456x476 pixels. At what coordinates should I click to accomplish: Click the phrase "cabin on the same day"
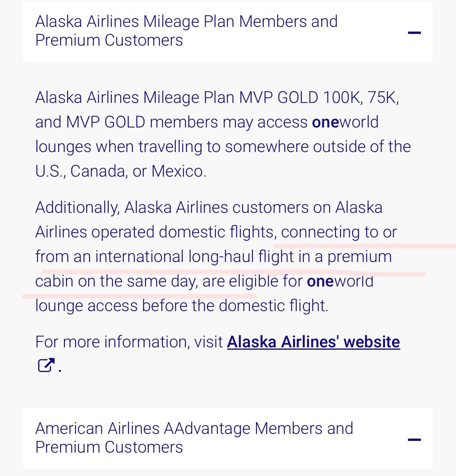115,281
